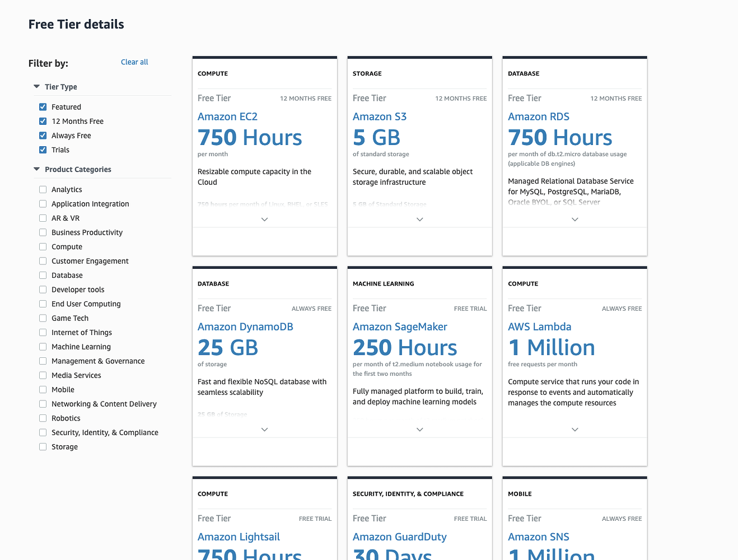Click the "Product Categories" section title
738x560 pixels.
coord(78,169)
